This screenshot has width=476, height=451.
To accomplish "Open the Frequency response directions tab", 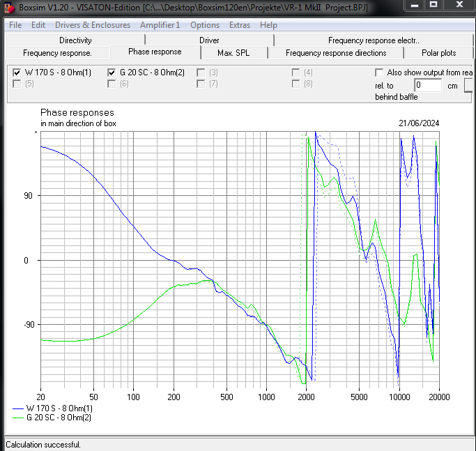I will [x=336, y=53].
